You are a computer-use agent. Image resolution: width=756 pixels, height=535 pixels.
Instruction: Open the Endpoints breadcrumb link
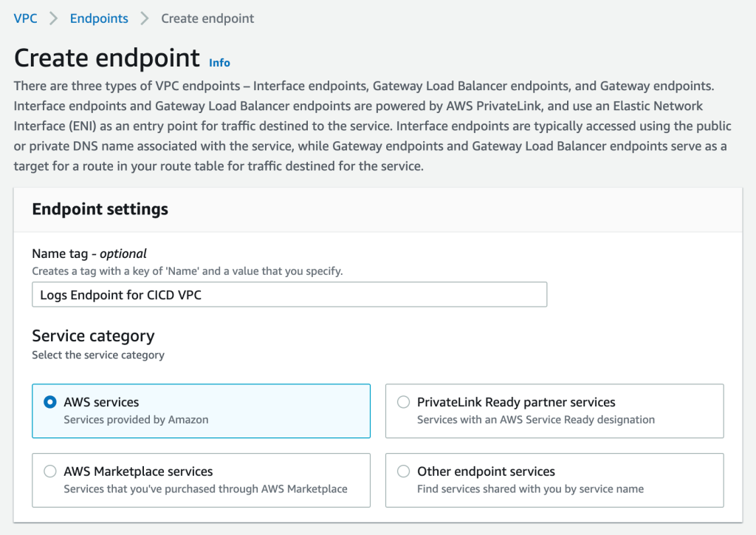[99, 18]
